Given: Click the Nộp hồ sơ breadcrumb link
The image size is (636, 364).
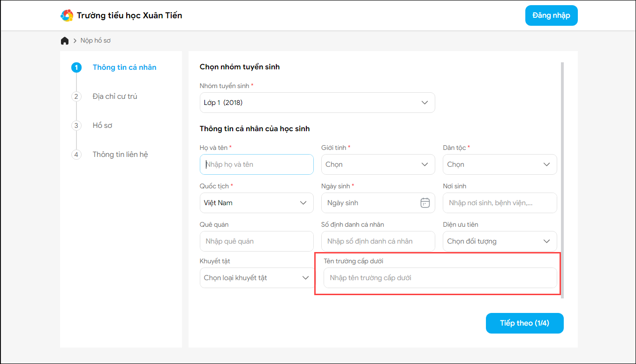Looking at the screenshot, I should (96, 41).
